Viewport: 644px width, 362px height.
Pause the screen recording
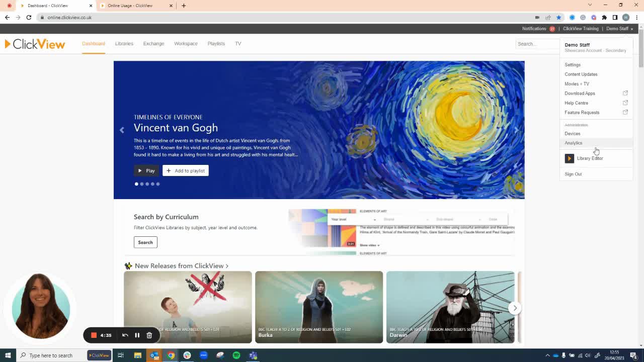(137, 335)
